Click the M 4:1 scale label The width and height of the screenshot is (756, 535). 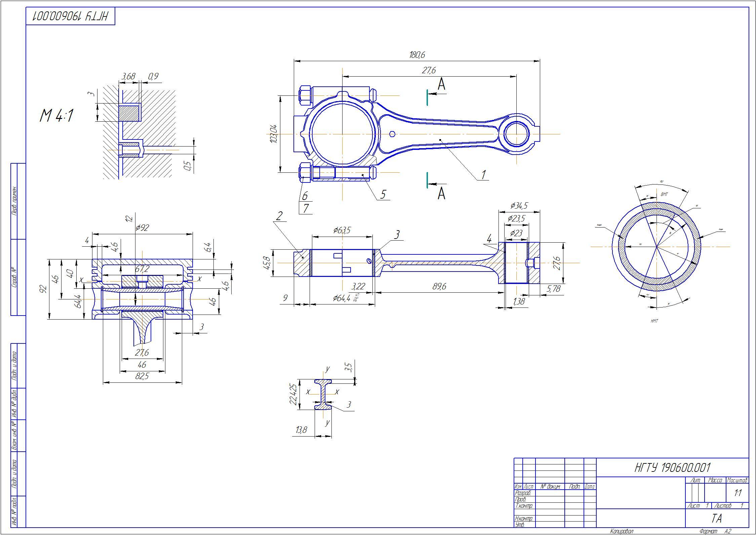pos(56,116)
